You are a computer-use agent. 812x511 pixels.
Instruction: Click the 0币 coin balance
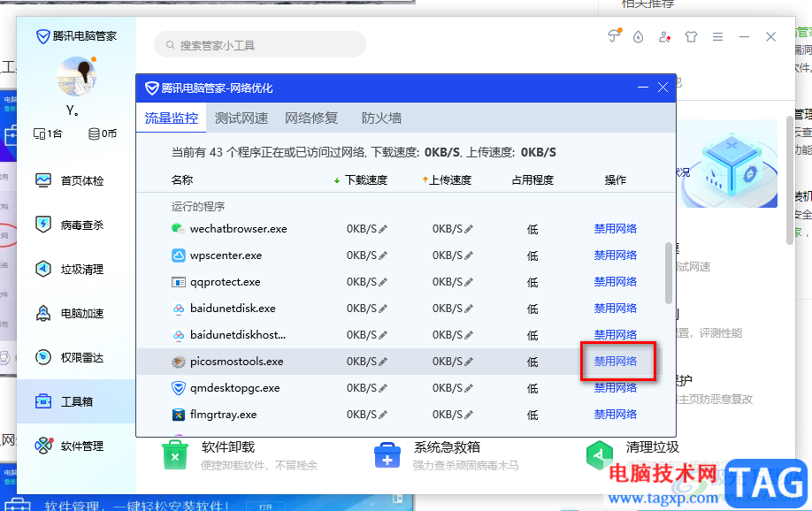[x=103, y=134]
